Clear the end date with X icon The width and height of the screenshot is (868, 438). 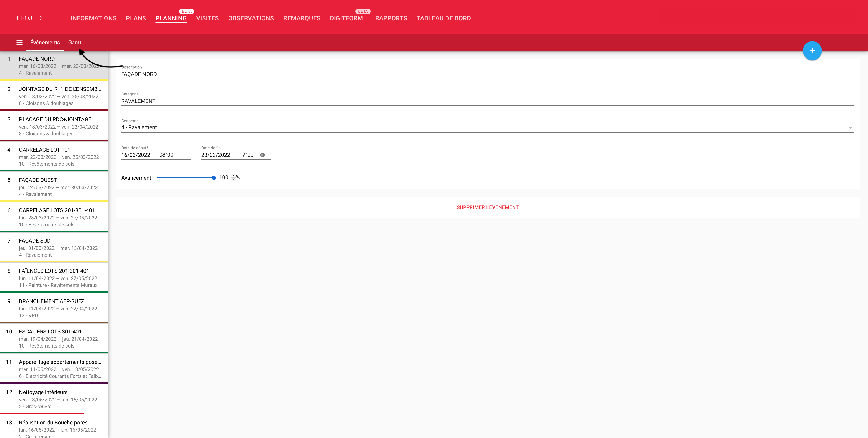click(x=262, y=155)
